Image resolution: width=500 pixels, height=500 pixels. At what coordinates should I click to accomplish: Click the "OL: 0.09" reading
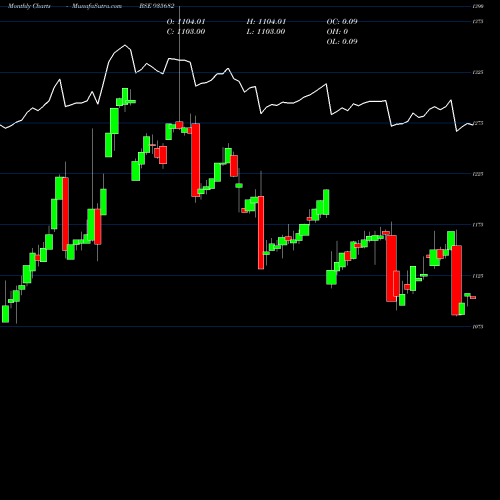pos(342,42)
